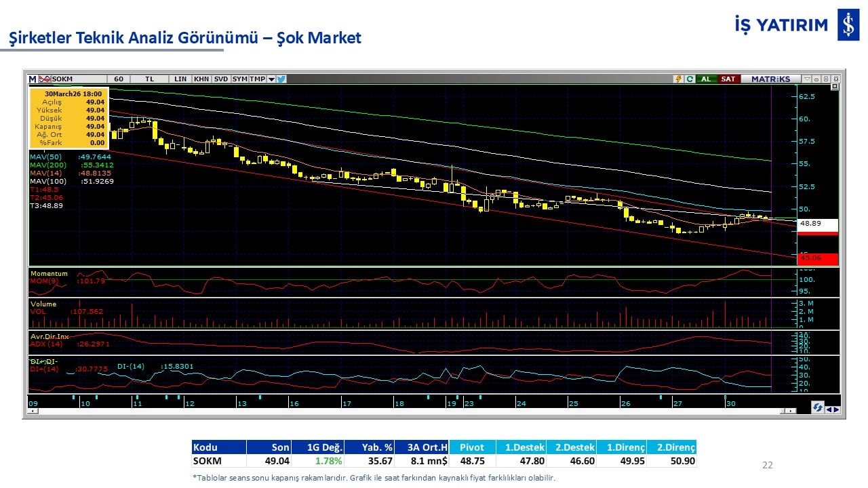Open the 60 period selector

[x=119, y=79]
